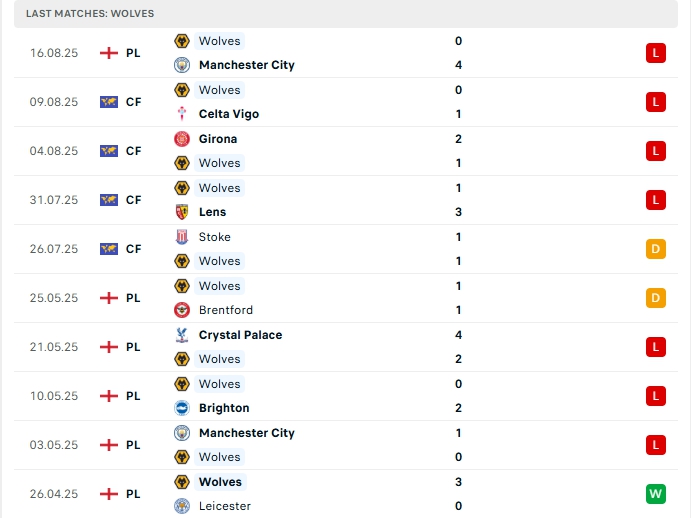Click the Girona club crest
The height and width of the screenshot is (518, 691).
pyautogui.click(x=182, y=139)
